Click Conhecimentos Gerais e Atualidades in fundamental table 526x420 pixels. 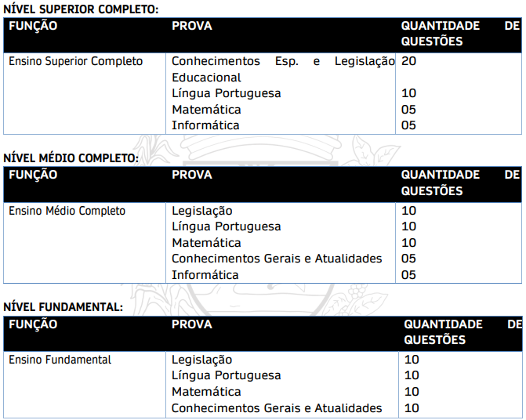(277, 407)
